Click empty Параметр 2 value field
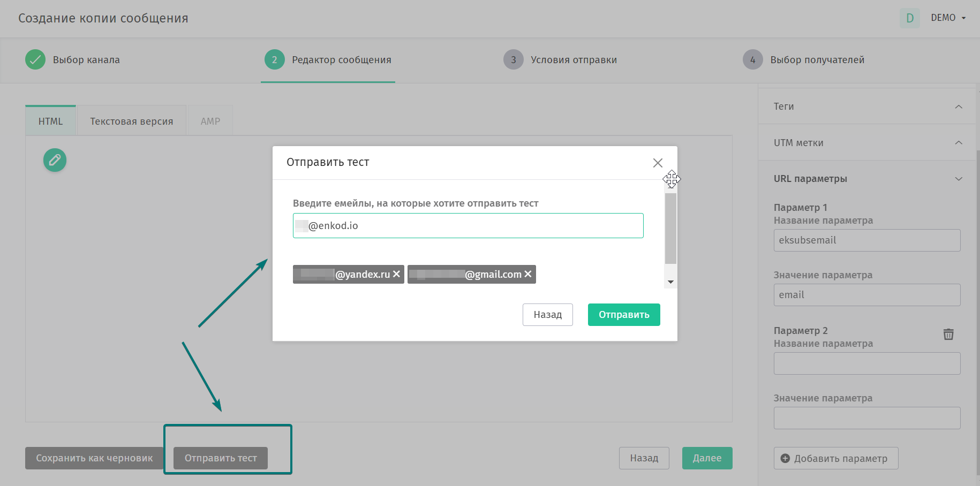Image resolution: width=980 pixels, height=486 pixels. [867, 418]
